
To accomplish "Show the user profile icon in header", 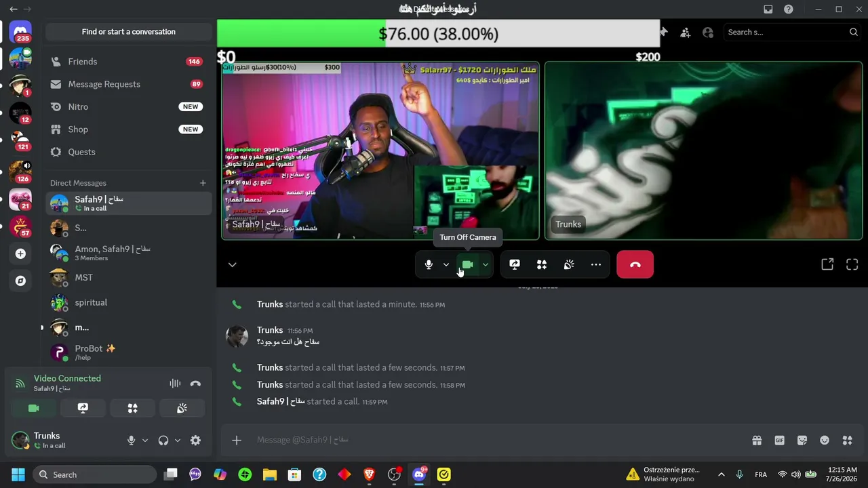I will 708,32.
